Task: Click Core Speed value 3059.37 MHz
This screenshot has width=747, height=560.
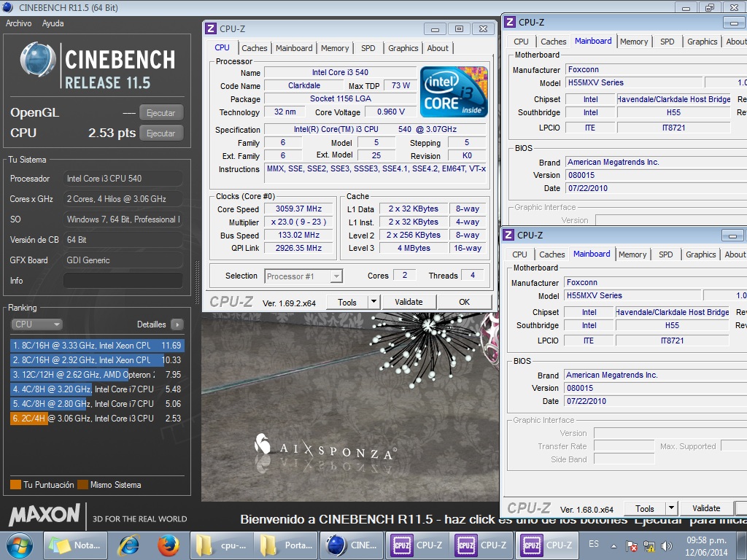Action: pyautogui.click(x=298, y=209)
